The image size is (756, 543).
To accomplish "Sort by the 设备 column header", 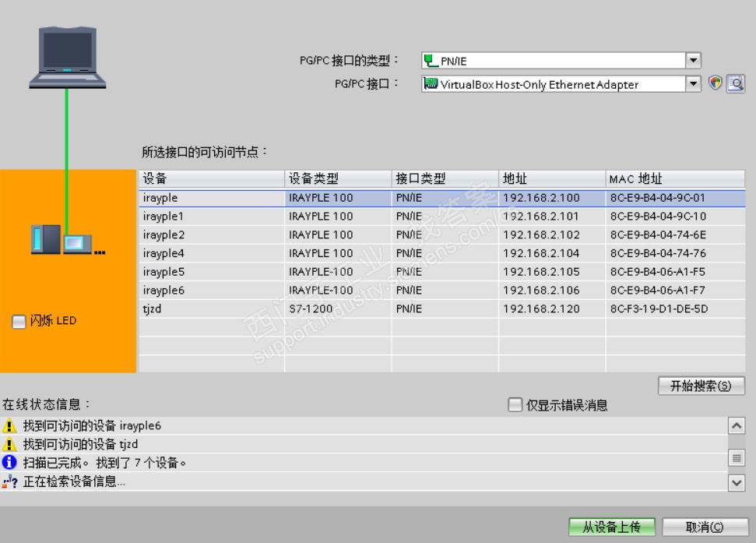I will point(212,179).
